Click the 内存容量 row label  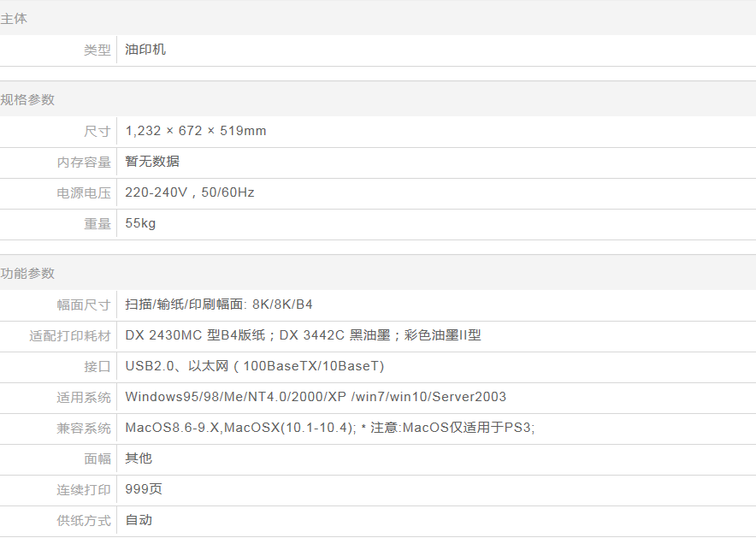(84, 162)
